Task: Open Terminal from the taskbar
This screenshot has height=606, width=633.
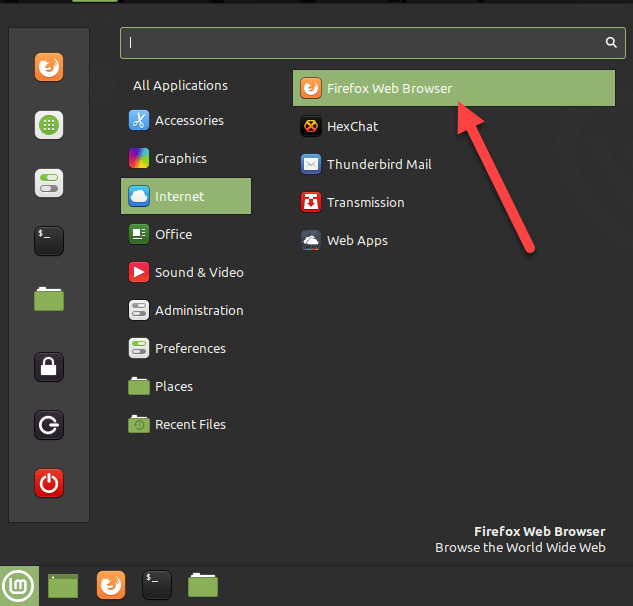Action: (157, 585)
